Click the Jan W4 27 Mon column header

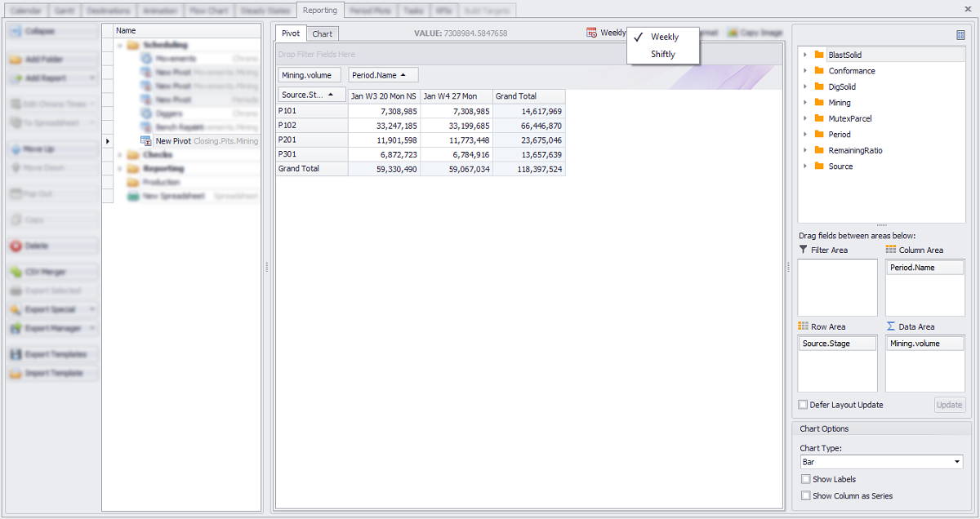click(457, 96)
